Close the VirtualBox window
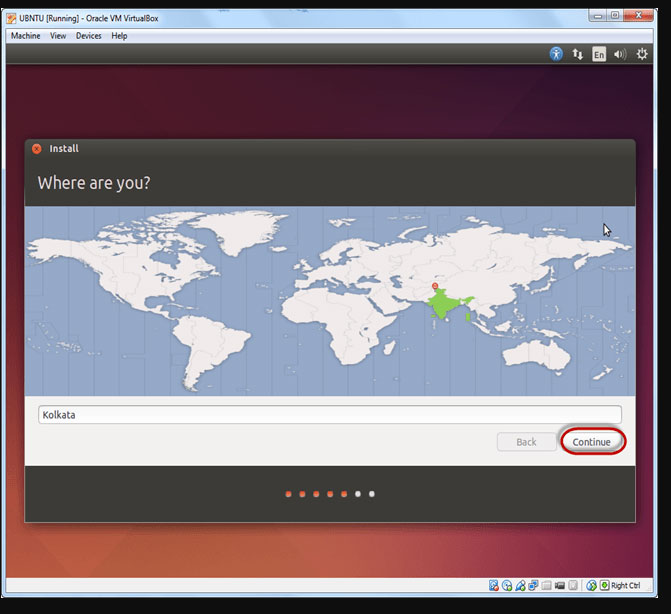 [638, 16]
